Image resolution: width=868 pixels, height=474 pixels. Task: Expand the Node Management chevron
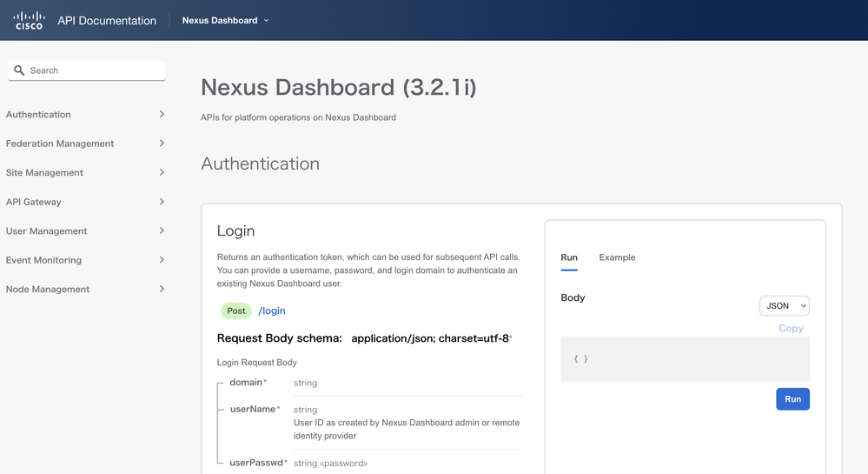tap(162, 289)
